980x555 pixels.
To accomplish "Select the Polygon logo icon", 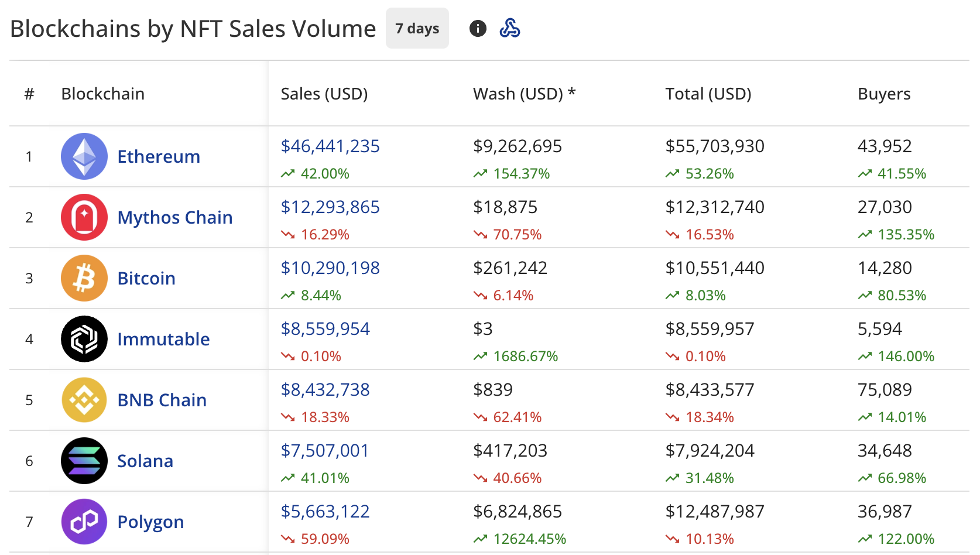I will click(x=84, y=522).
